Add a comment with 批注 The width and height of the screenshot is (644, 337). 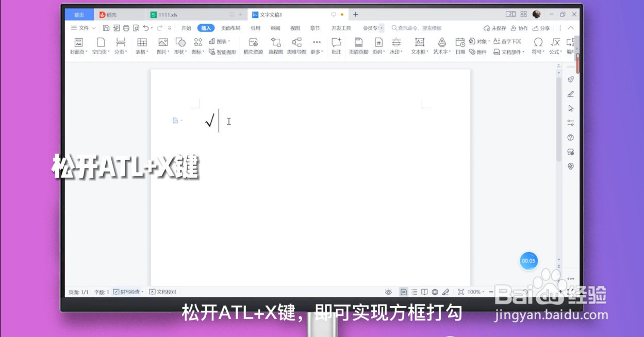[x=336, y=45]
